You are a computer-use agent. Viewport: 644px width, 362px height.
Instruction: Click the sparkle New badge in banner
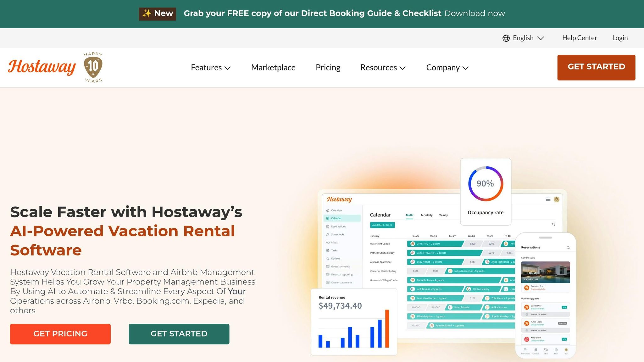[157, 14]
